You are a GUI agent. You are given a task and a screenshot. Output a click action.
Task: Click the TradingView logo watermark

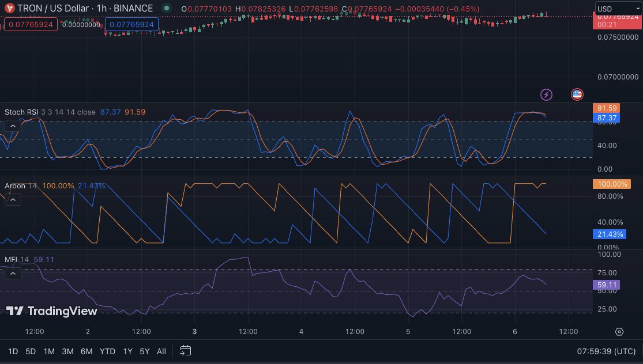(x=51, y=311)
